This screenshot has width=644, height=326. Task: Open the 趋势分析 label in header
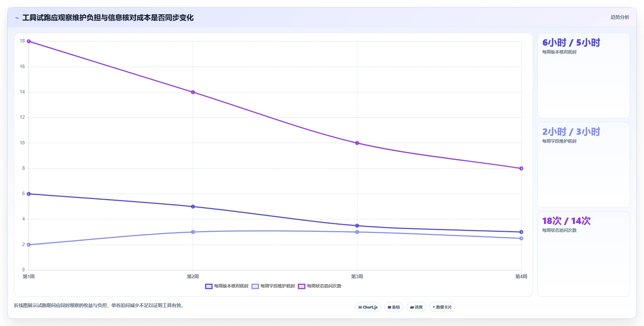coord(620,17)
